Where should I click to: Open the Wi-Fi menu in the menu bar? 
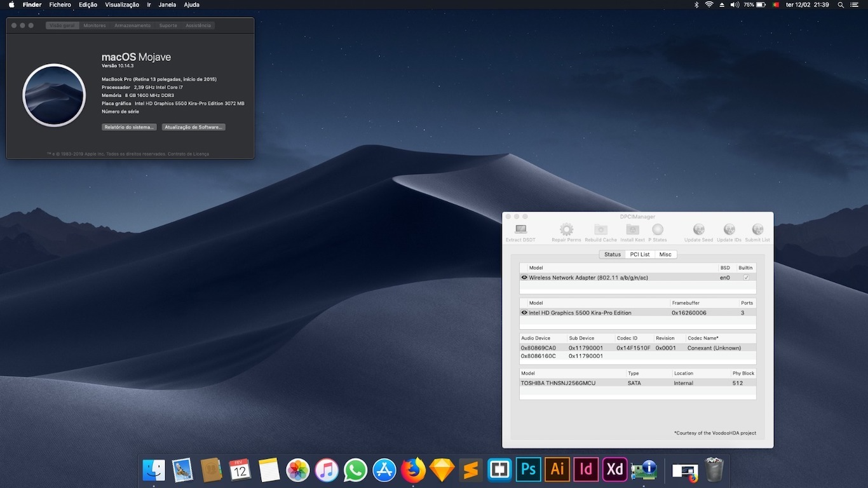pos(708,4)
